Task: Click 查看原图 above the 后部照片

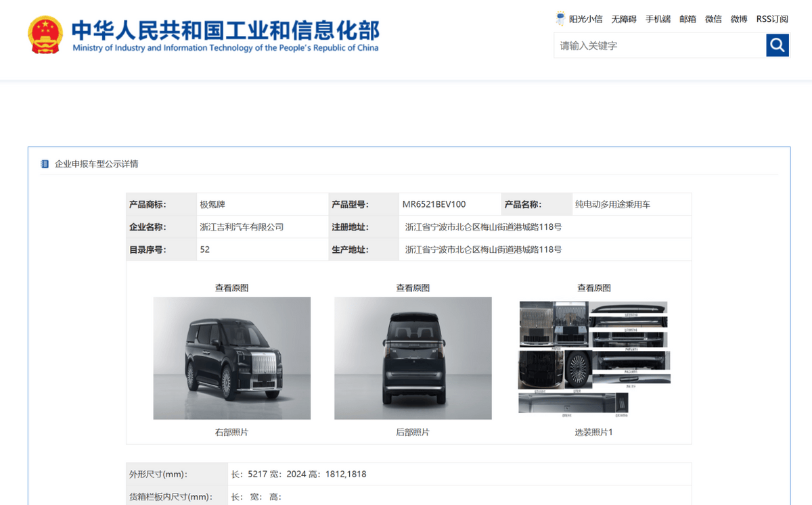Action: [x=413, y=288]
